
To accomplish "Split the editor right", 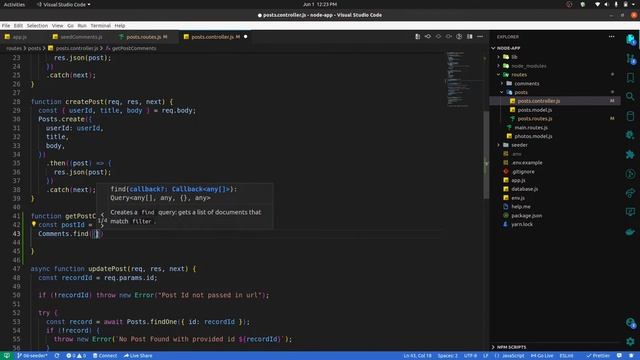I will pos(470,37).
